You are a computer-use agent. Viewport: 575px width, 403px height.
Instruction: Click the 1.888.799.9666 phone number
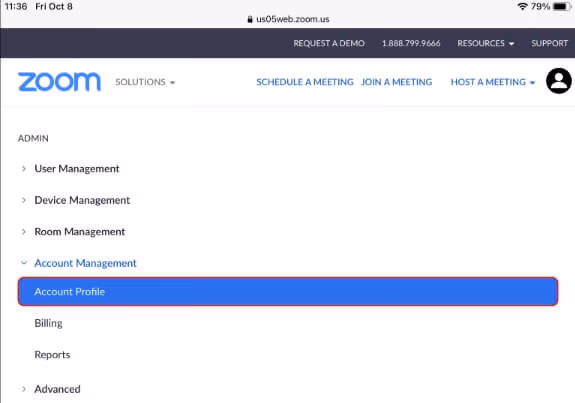[411, 43]
